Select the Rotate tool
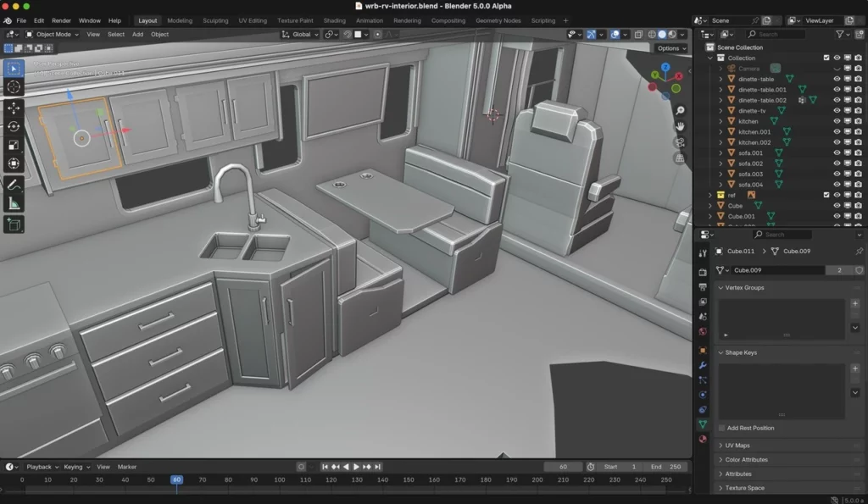This screenshot has height=504, width=868. tap(14, 127)
